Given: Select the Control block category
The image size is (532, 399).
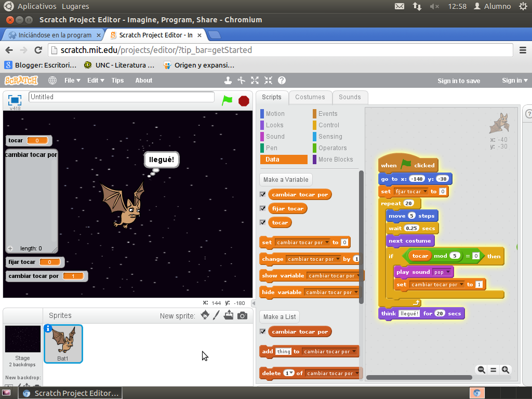Looking at the screenshot, I should tap(329, 125).
